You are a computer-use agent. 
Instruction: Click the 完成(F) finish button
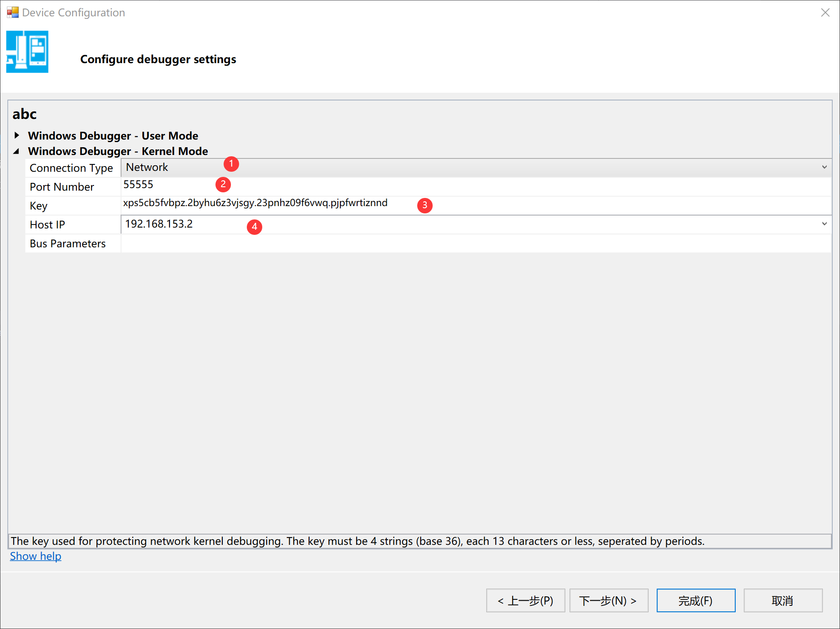tap(695, 600)
